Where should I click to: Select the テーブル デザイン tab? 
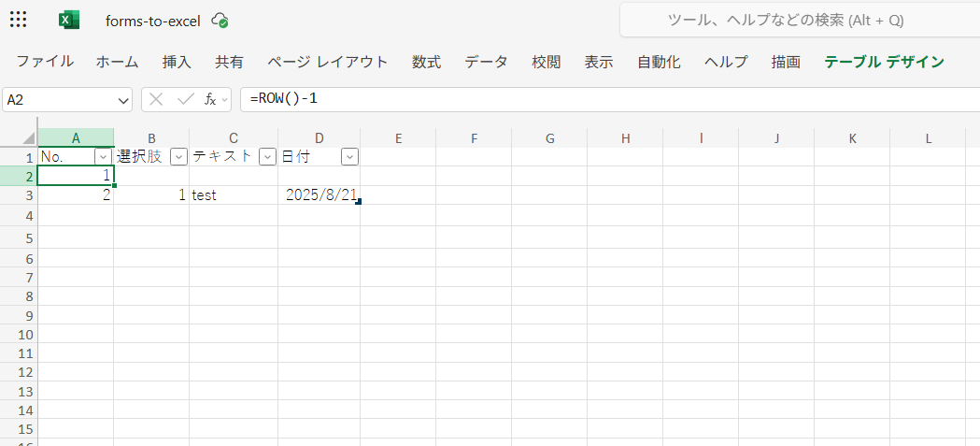[885, 62]
